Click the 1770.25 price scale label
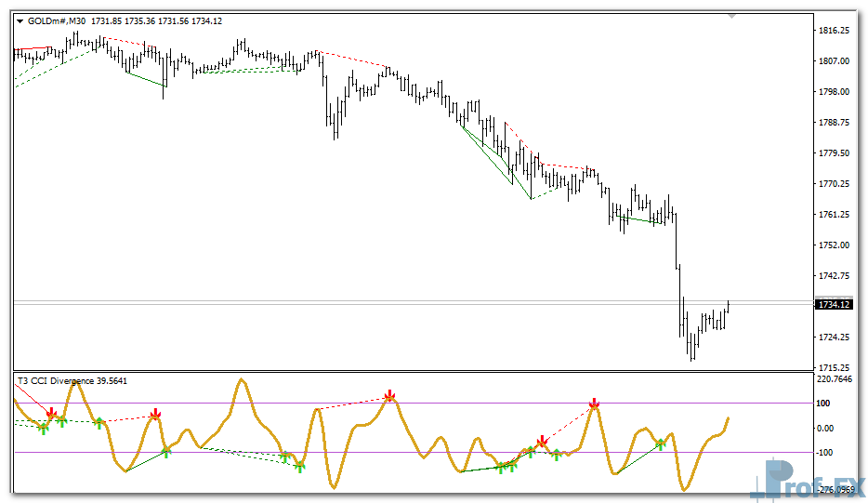This screenshot has height=503, width=868. (835, 184)
